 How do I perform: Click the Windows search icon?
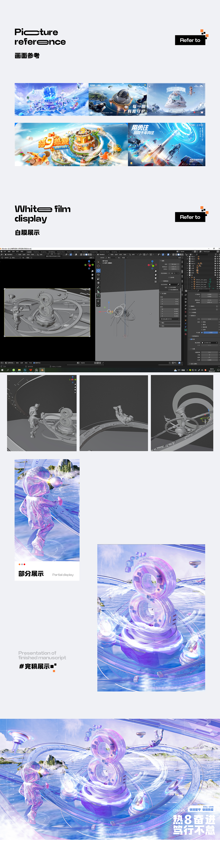tap(8, 370)
